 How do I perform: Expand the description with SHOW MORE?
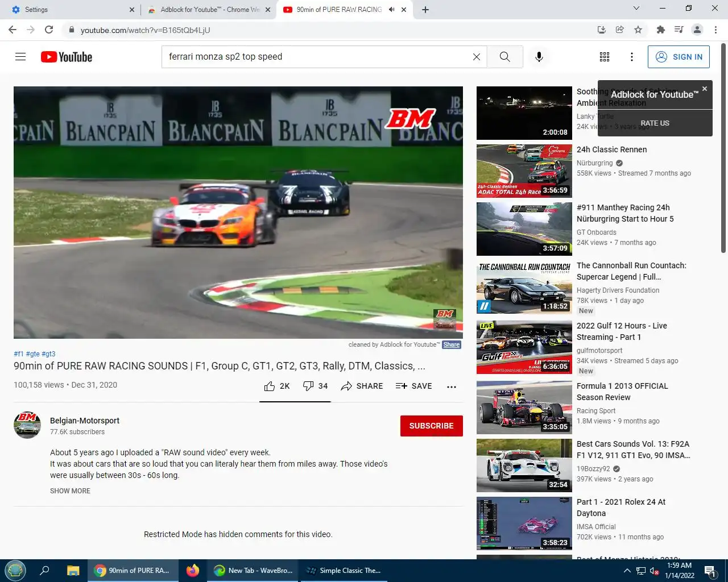70,491
